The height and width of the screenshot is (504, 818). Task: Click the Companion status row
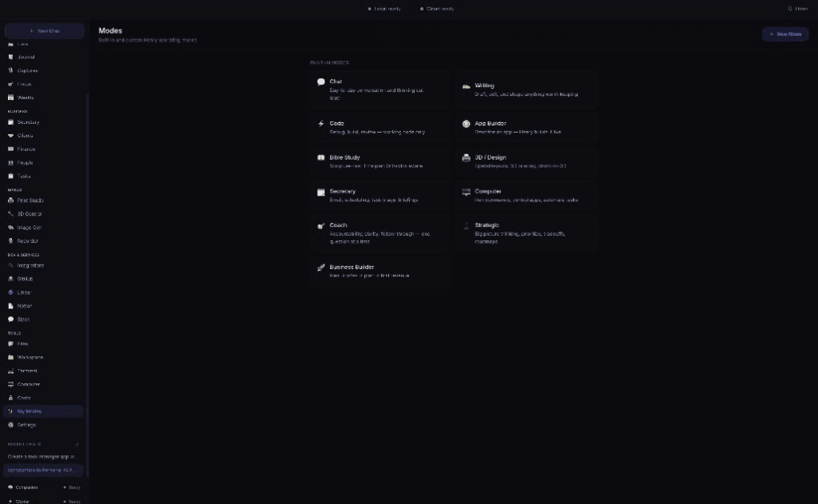pyautogui.click(x=44, y=487)
